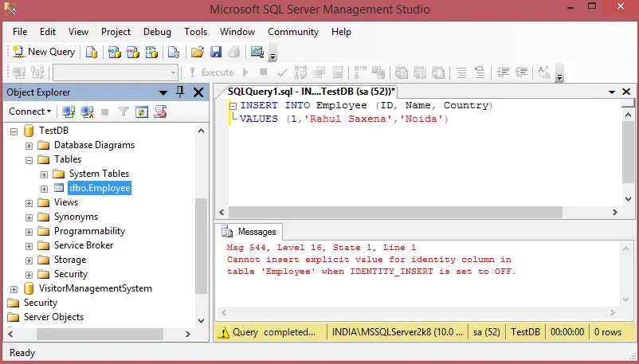Click Results to File icon
This screenshot has width=639, height=364.
[438, 72]
